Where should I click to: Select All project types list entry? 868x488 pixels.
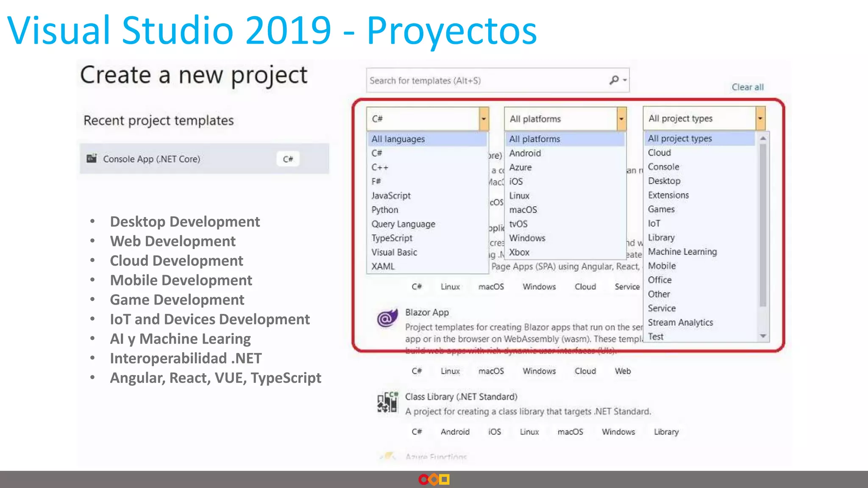point(700,139)
